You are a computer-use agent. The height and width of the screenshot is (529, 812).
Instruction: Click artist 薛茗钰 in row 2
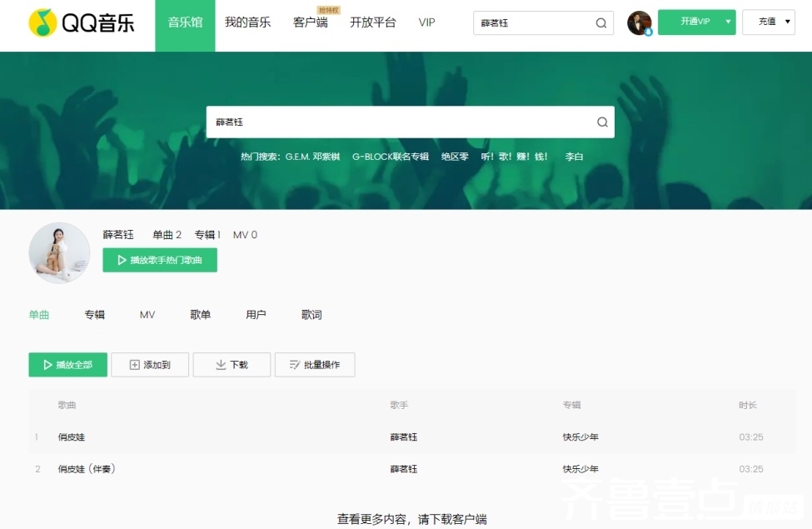click(403, 469)
